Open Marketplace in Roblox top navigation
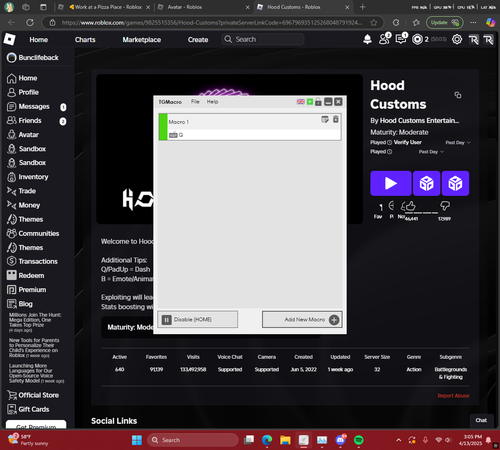 pyautogui.click(x=142, y=40)
